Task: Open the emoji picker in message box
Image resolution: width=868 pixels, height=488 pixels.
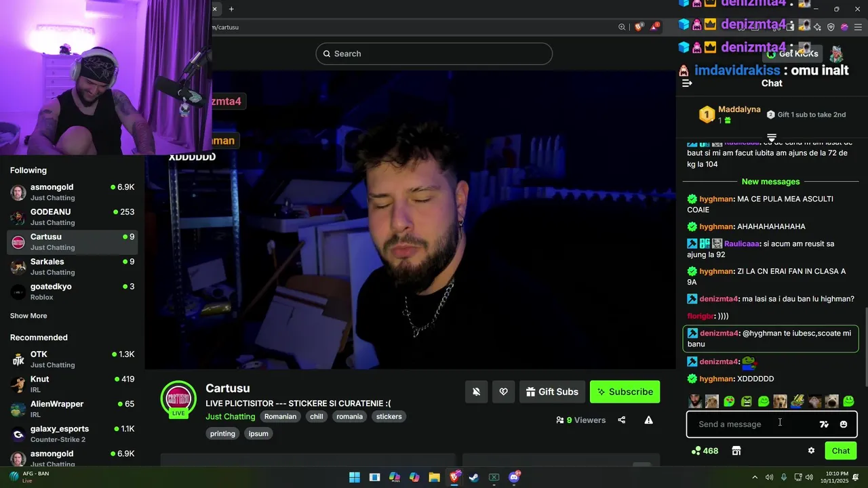Action: coord(844,424)
